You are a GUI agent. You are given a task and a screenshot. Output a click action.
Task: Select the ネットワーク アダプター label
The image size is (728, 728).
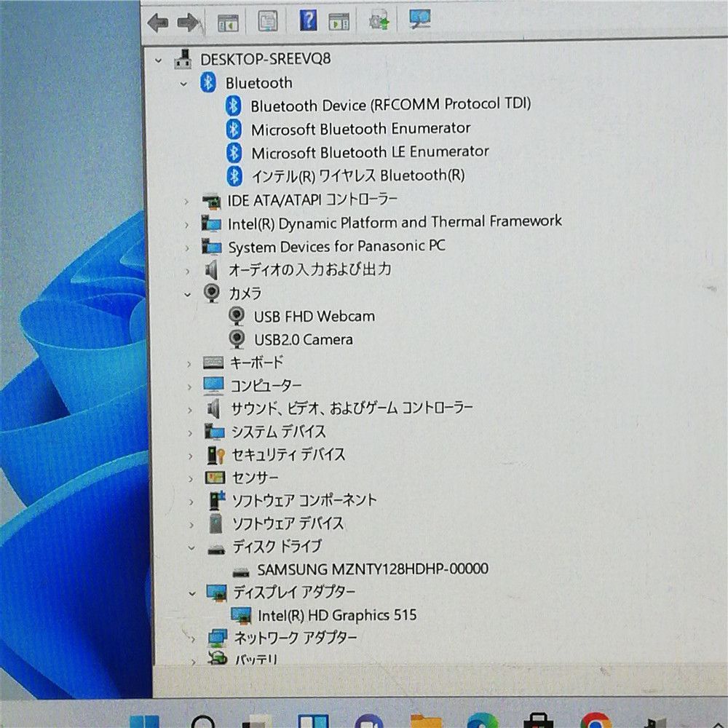coord(296,638)
